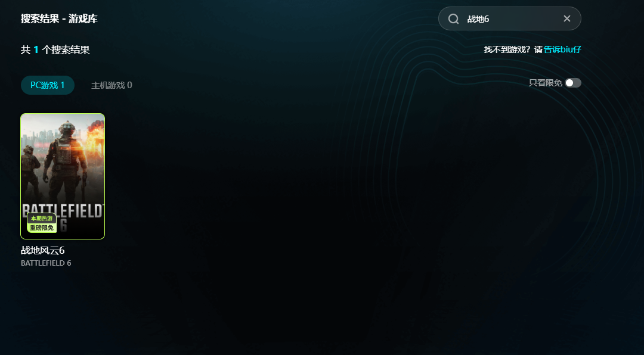This screenshot has height=355, width=644.
Task: Focus the search field containing 战地6
Action: [x=510, y=18]
